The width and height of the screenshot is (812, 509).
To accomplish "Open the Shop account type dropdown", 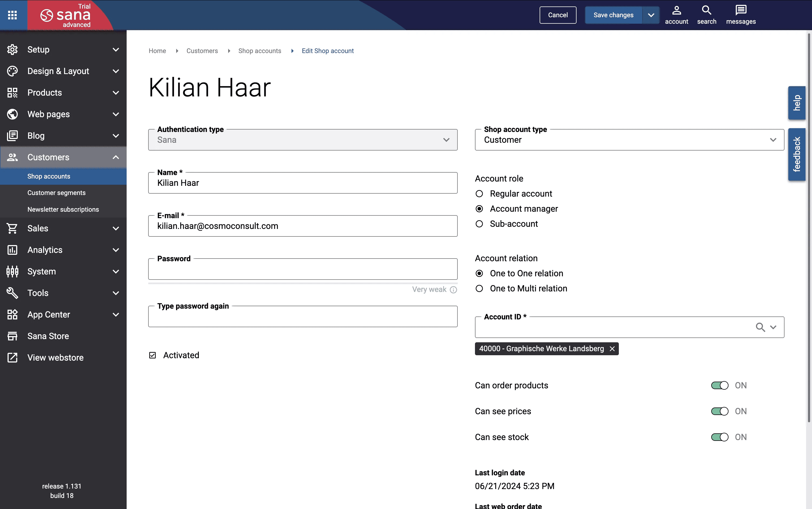I will 629,140.
